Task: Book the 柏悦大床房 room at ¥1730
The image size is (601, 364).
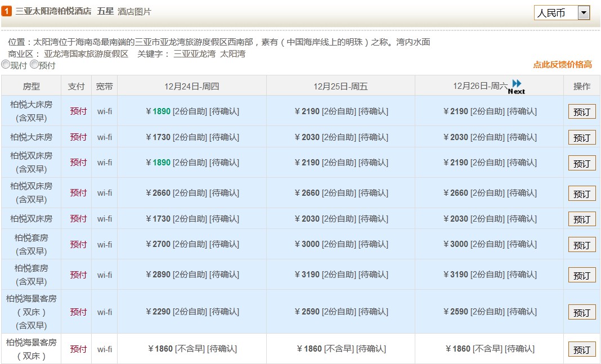Action: (581, 137)
